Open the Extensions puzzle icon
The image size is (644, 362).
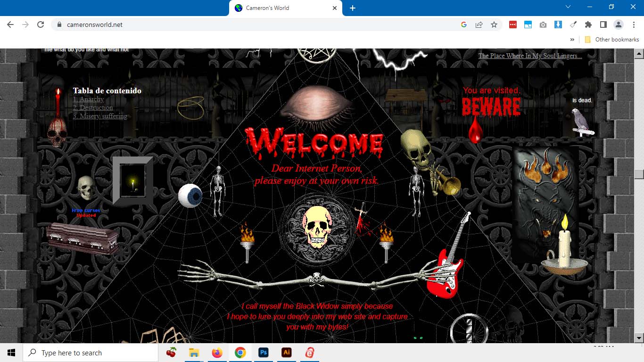pyautogui.click(x=588, y=25)
